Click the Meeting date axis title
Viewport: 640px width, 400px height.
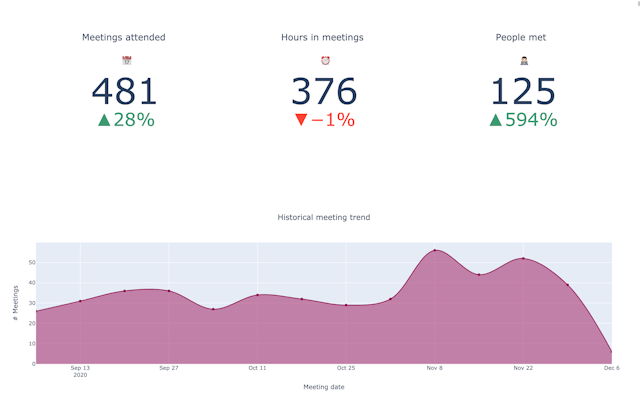(324, 387)
